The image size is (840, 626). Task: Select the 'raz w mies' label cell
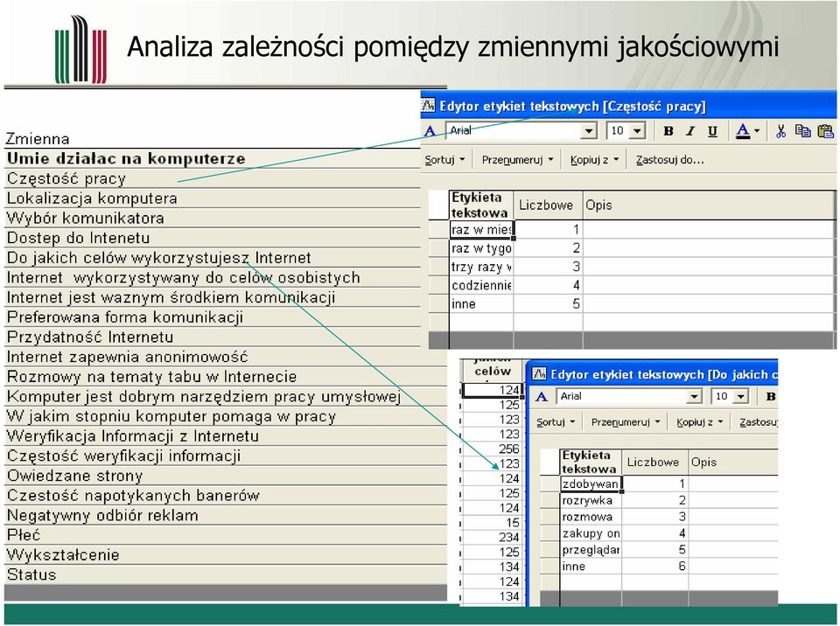pos(481,229)
